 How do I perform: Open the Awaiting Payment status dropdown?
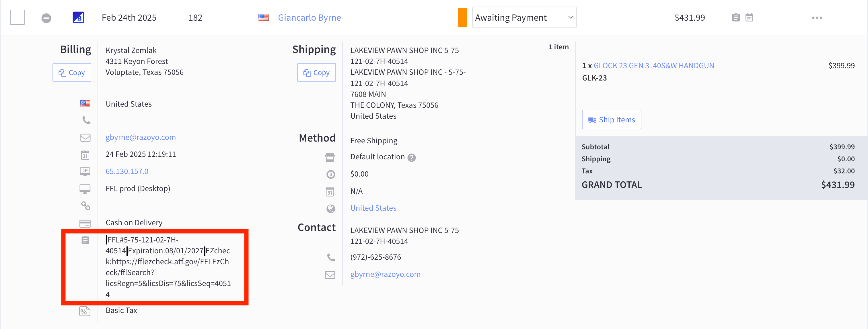coord(524,17)
